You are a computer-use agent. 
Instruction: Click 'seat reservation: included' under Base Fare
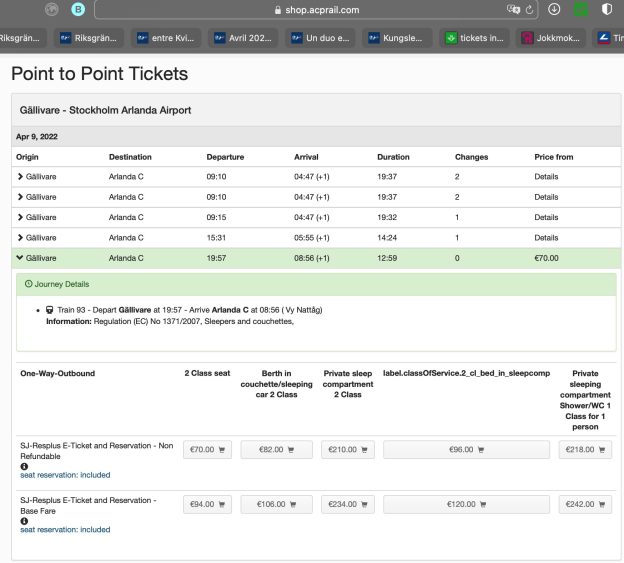coord(65,530)
